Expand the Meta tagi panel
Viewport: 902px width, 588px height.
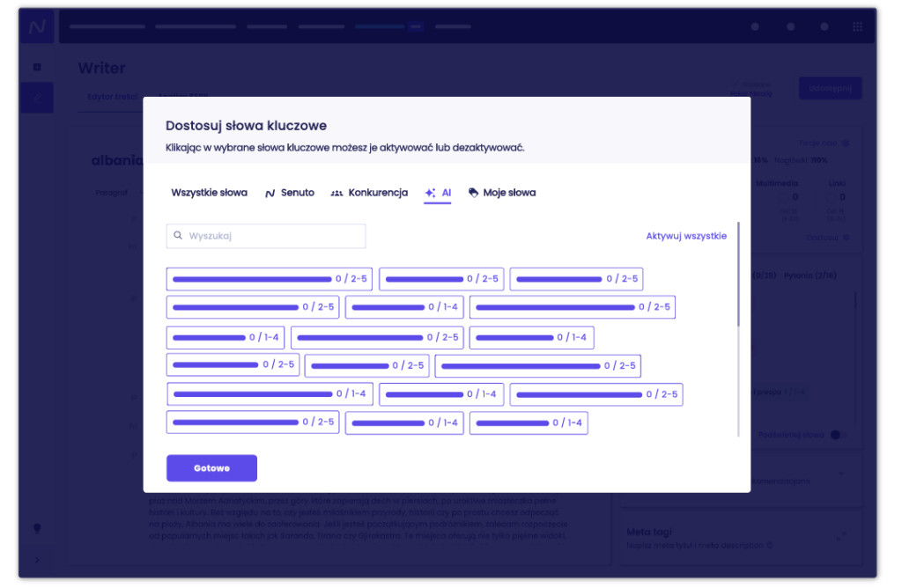842,534
